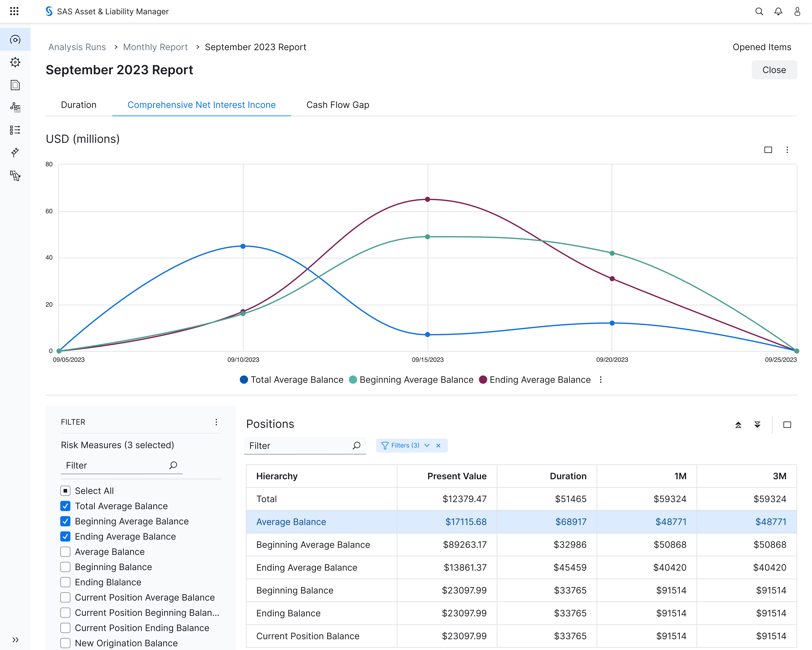Enable the Beginning Balance checkbox
This screenshot has height=650, width=812.
[65, 567]
